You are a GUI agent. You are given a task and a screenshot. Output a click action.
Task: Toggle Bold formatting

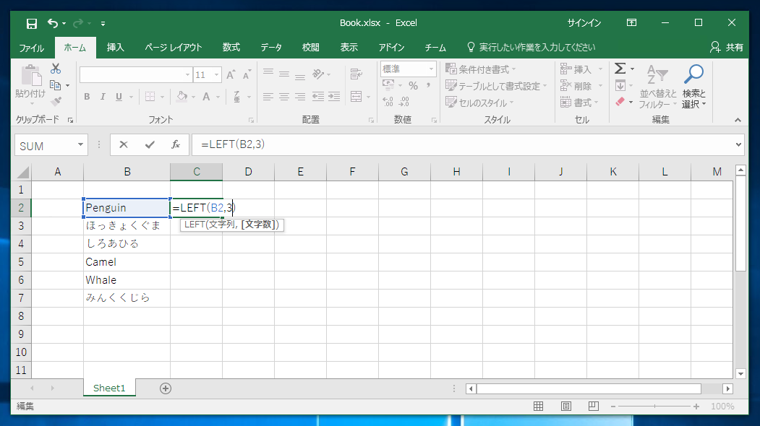coord(87,97)
